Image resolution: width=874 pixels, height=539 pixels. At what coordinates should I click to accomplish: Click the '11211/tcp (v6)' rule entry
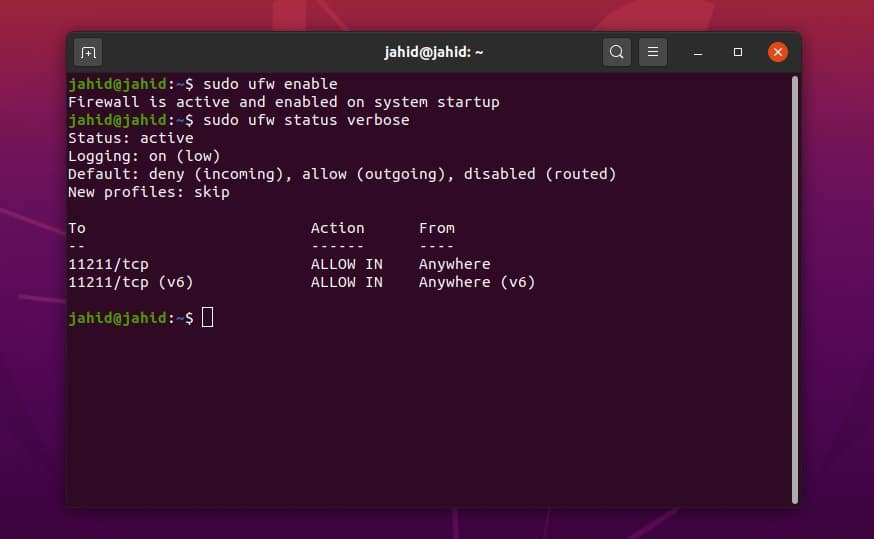130,282
